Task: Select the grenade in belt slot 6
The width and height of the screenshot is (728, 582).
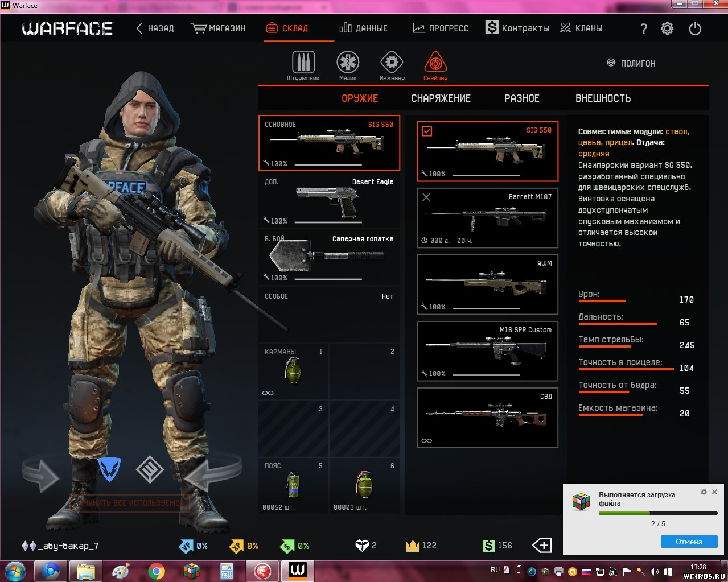Action: coord(364,485)
